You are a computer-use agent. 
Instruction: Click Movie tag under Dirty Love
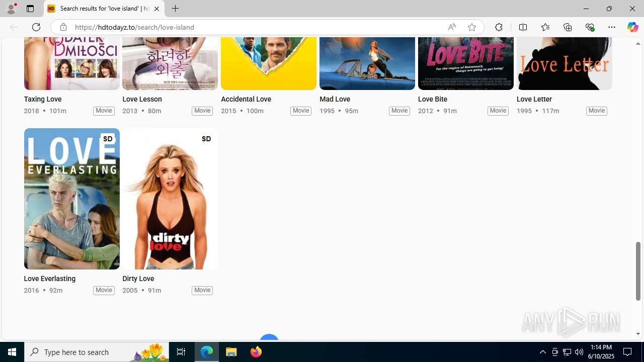coord(202,290)
